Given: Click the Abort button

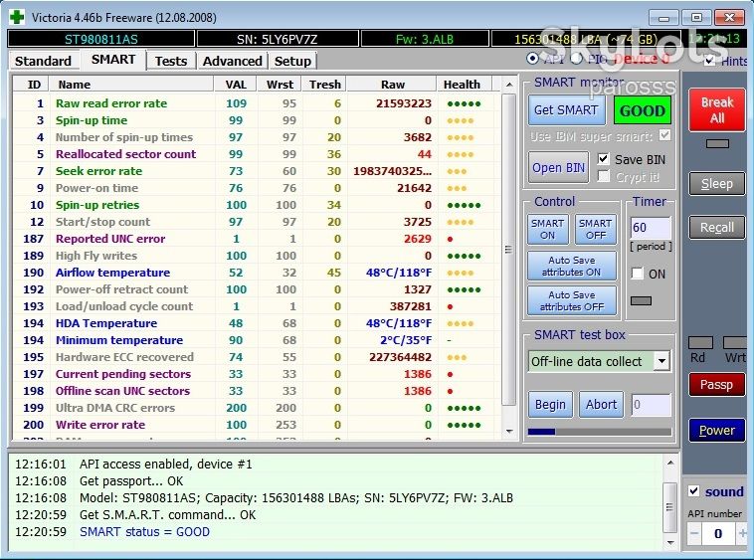Looking at the screenshot, I should point(601,404).
